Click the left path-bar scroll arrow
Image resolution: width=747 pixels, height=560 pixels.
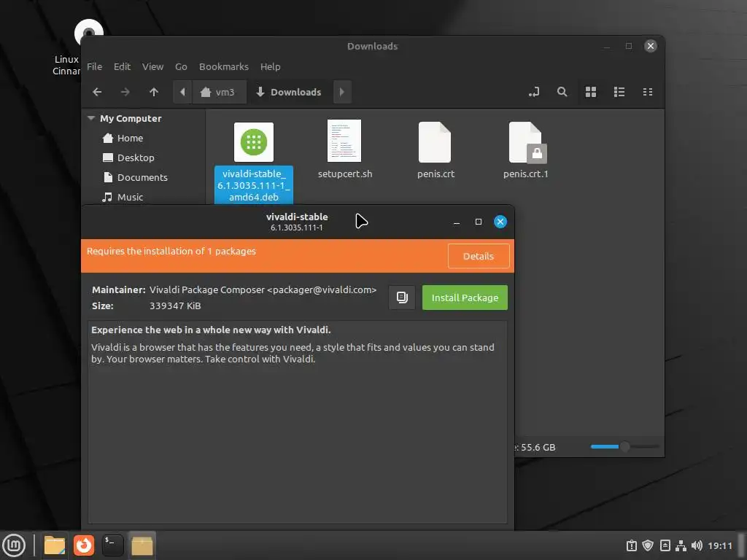182,92
